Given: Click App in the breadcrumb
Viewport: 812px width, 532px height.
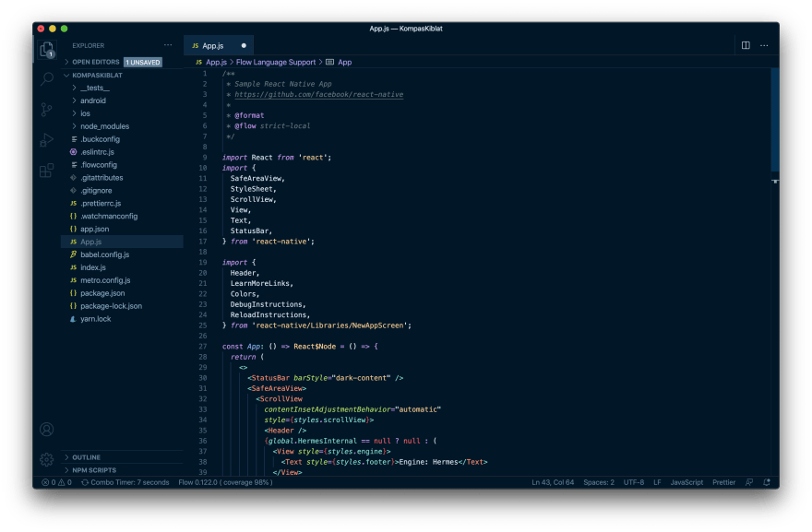Looking at the screenshot, I should click(x=345, y=62).
